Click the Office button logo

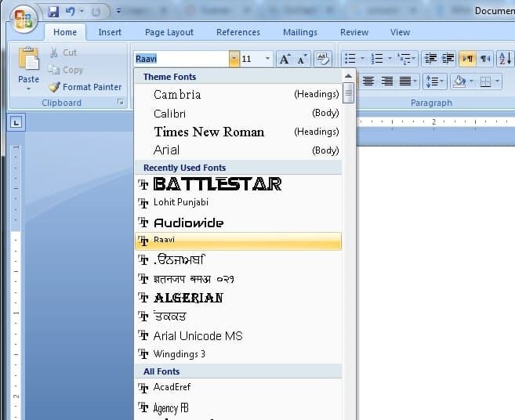[x=23, y=20]
